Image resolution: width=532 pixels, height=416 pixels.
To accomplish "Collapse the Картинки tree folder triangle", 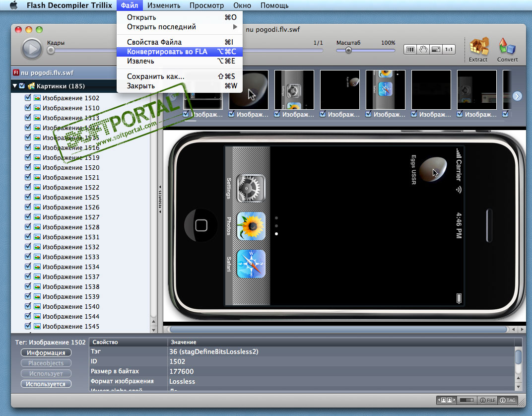I will click(x=15, y=86).
